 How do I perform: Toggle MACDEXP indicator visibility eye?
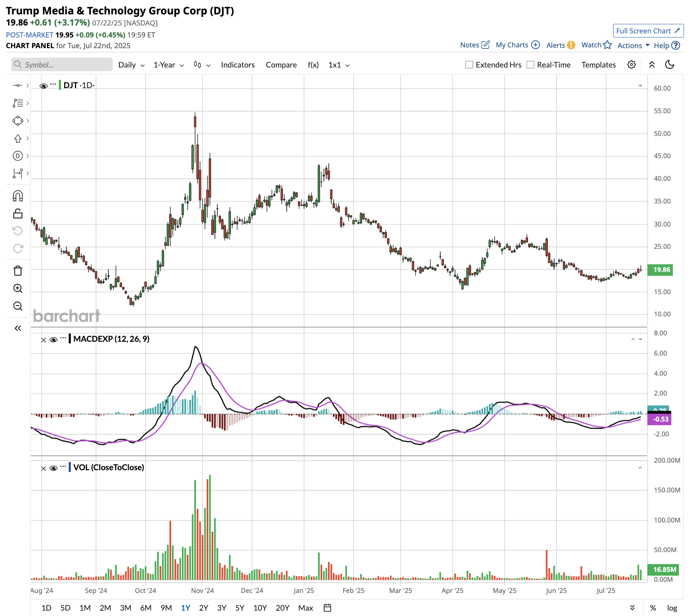point(53,340)
